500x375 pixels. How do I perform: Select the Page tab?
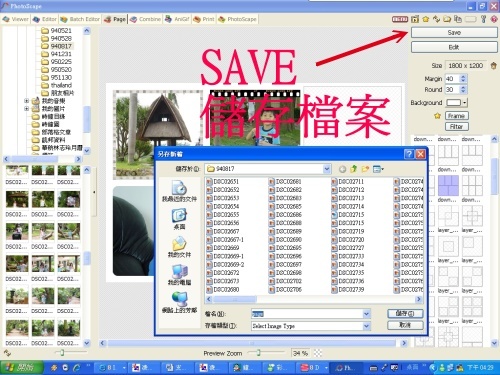(115, 19)
